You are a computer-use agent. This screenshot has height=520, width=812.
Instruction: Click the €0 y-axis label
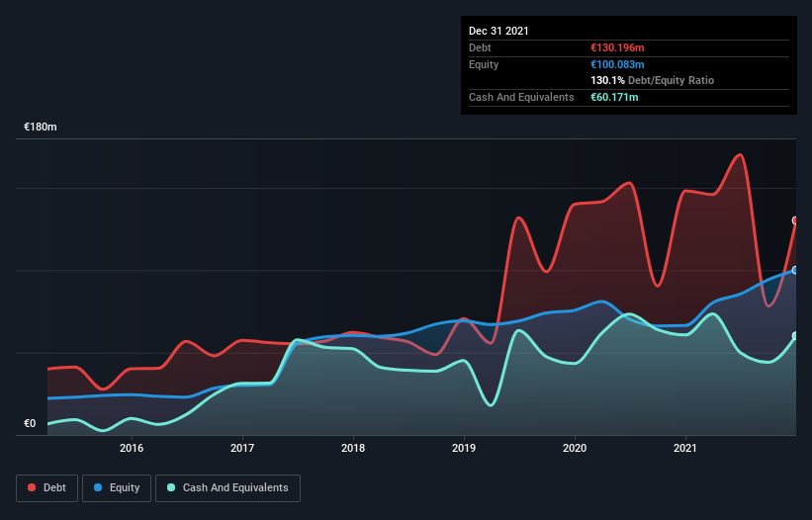[30, 423]
